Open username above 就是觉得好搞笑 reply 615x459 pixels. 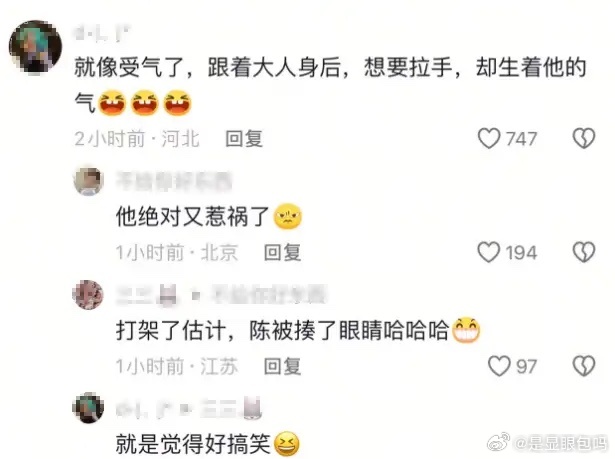tap(189, 408)
